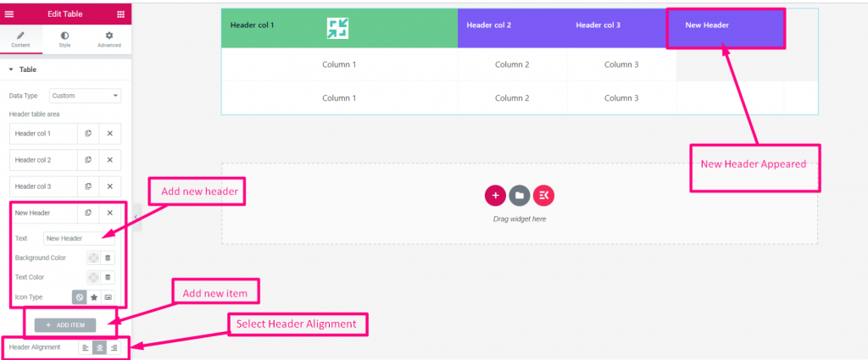The height and width of the screenshot is (360, 868).
Task: Set Icon Type to star icon
Action: pyautogui.click(x=94, y=297)
